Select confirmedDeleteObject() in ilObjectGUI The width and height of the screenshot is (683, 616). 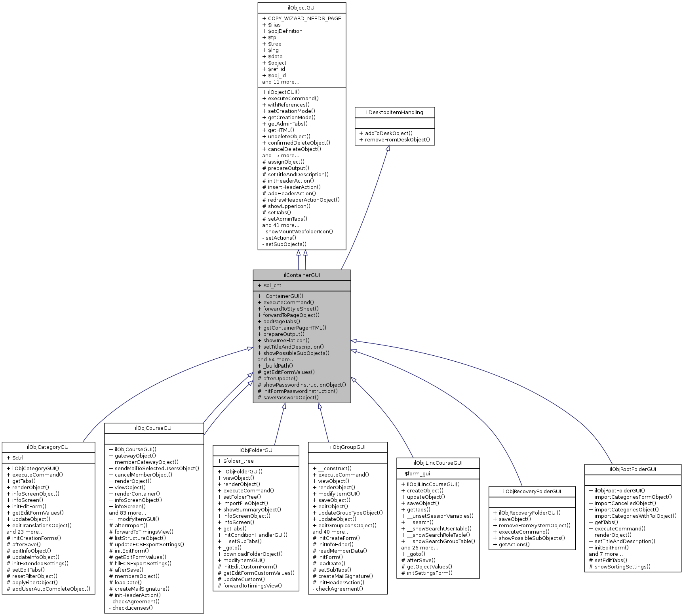pyautogui.click(x=296, y=143)
